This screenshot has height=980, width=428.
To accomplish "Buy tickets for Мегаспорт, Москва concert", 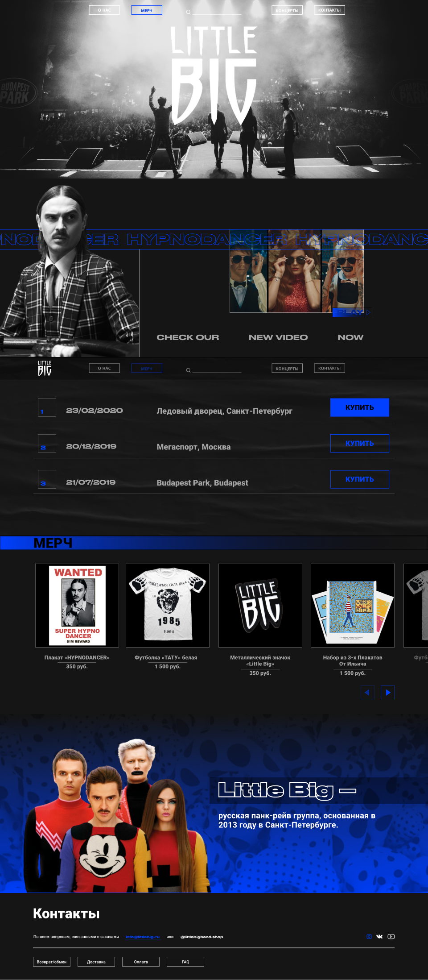I will pyautogui.click(x=360, y=443).
